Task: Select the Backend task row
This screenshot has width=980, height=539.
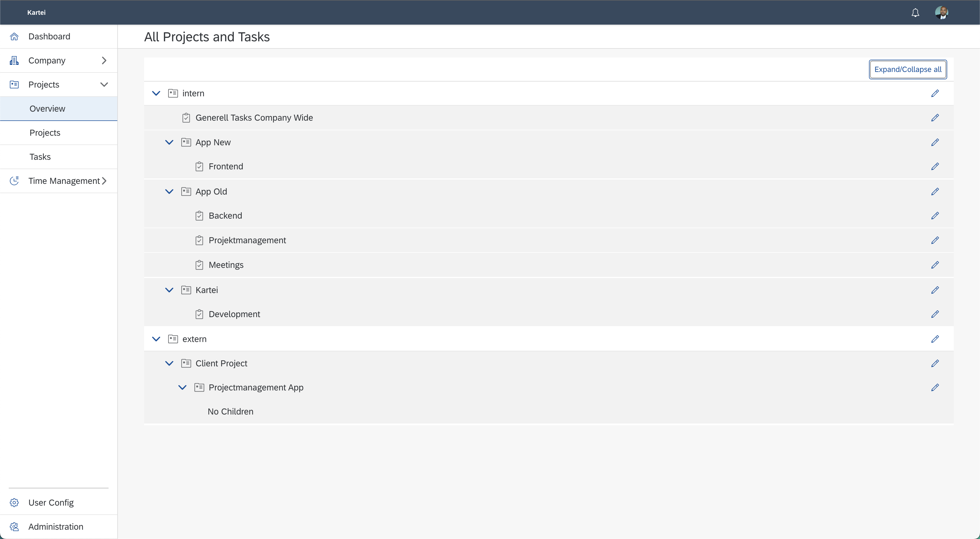Action: click(549, 215)
